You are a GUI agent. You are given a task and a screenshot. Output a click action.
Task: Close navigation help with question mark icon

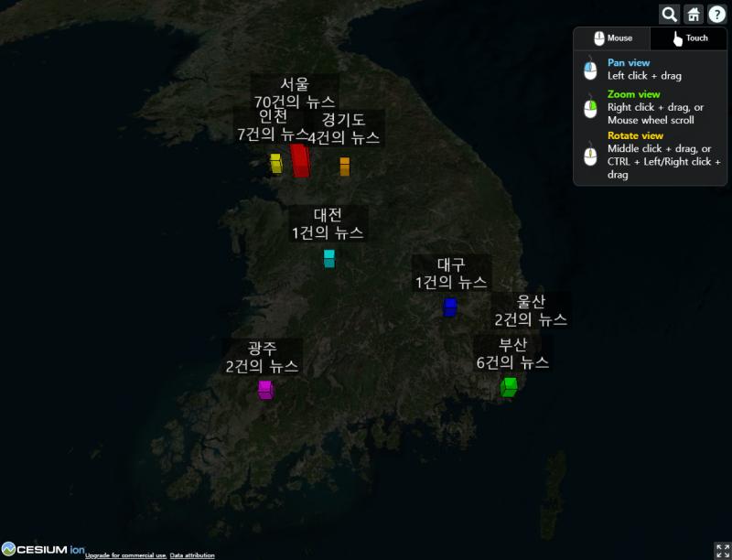click(x=717, y=15)
